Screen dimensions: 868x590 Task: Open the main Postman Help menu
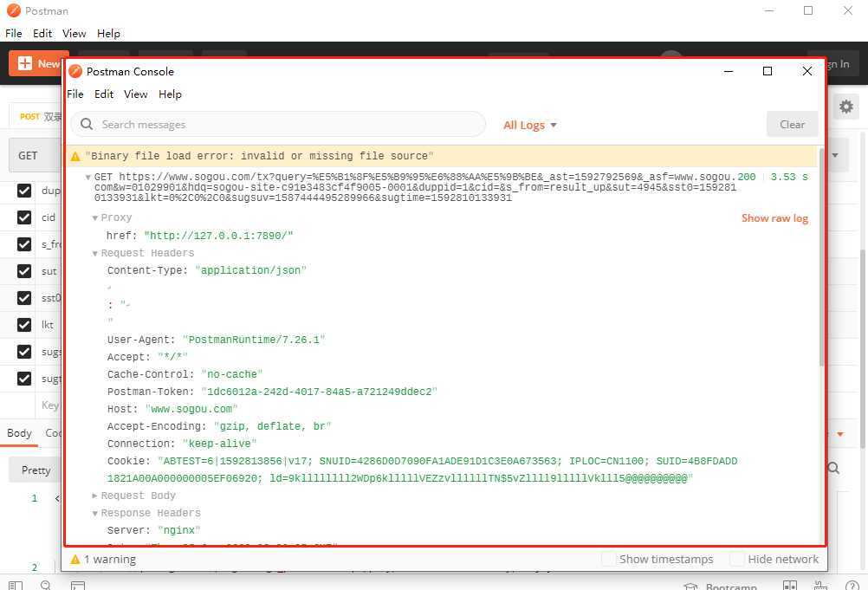[x=108, y=34]
